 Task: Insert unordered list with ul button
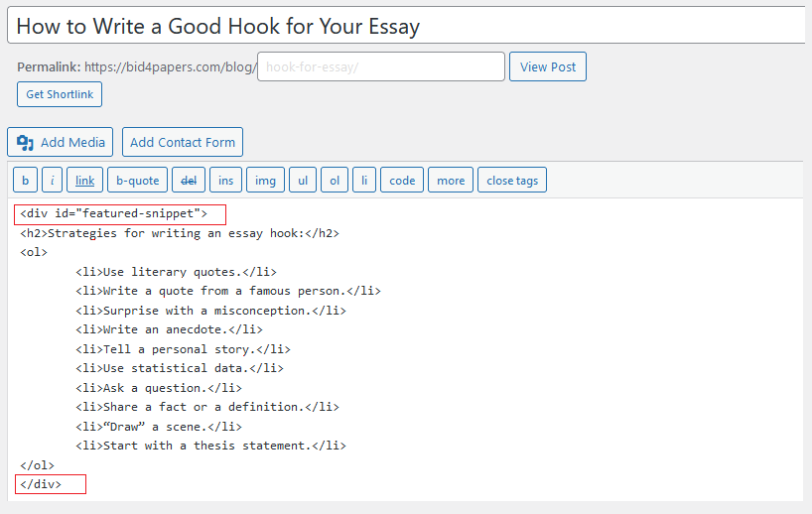click(303, 181)
